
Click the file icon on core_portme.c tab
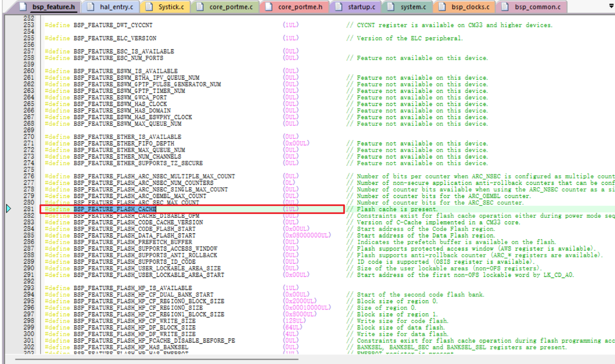click(200, 7)
